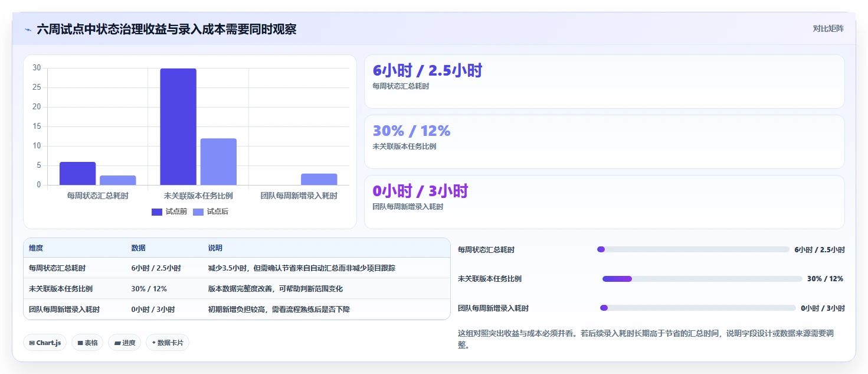Image resolution: width=868 pixels, height=374 pixels.
Task: Click the 试点前 bar for 未关联版本任务比例
Action: click(178, 126)
